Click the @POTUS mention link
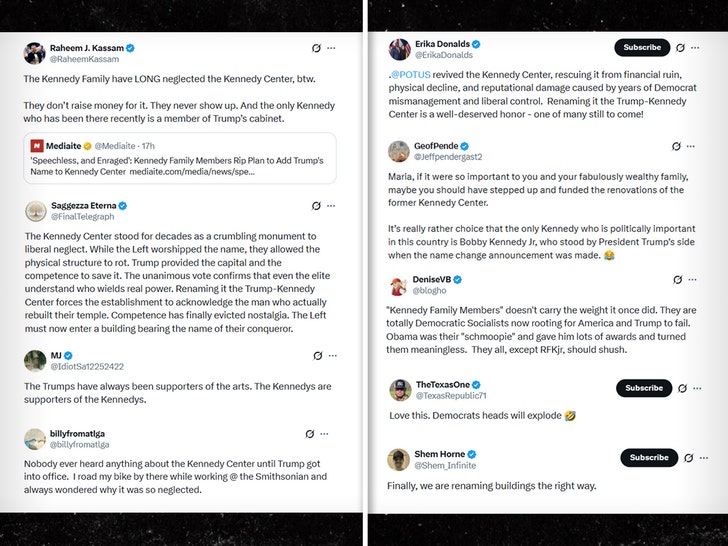The image size is (728, 546). pos(407,73)
